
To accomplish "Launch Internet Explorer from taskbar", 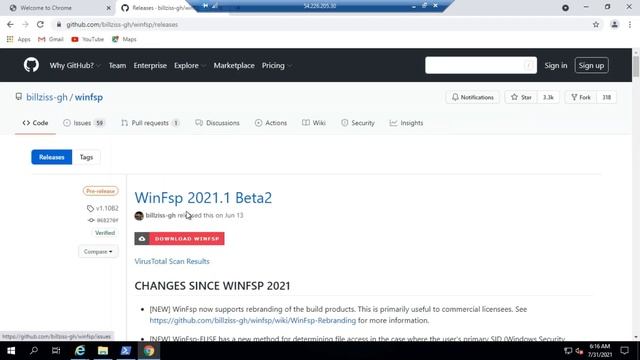I will tap(80, 351).
